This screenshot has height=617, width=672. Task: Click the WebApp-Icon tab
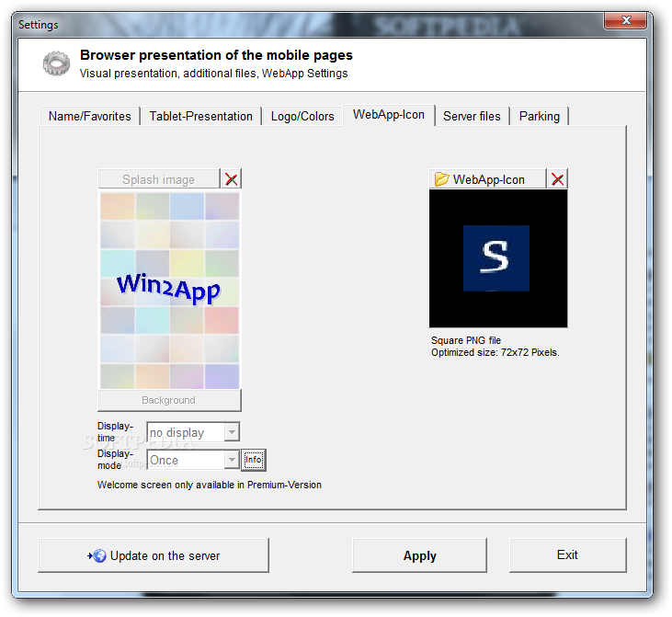point(389,115)
